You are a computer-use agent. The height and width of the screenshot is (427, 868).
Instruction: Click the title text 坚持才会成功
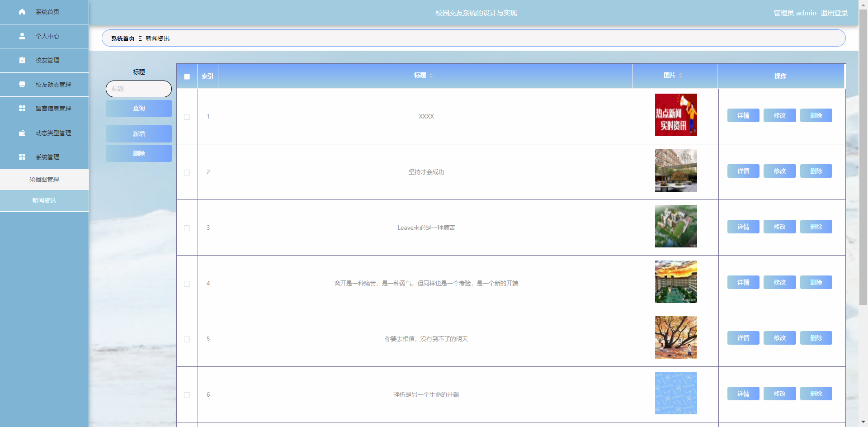click(x=426, y=172)
